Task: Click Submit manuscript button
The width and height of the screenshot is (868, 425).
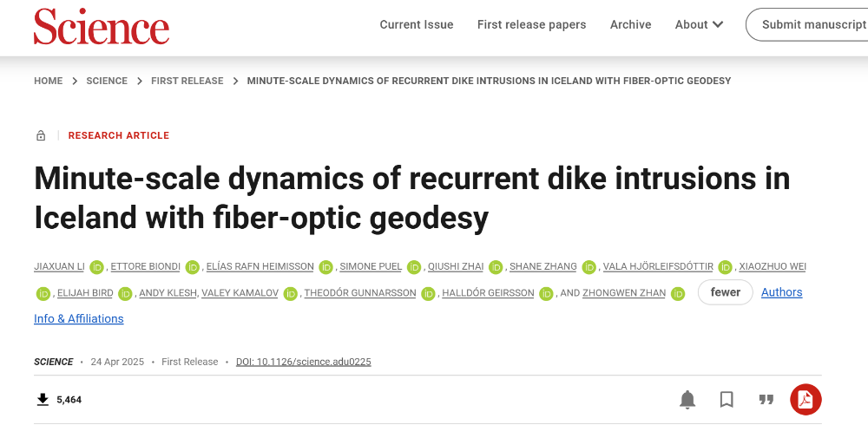Action: coord(812,24)
